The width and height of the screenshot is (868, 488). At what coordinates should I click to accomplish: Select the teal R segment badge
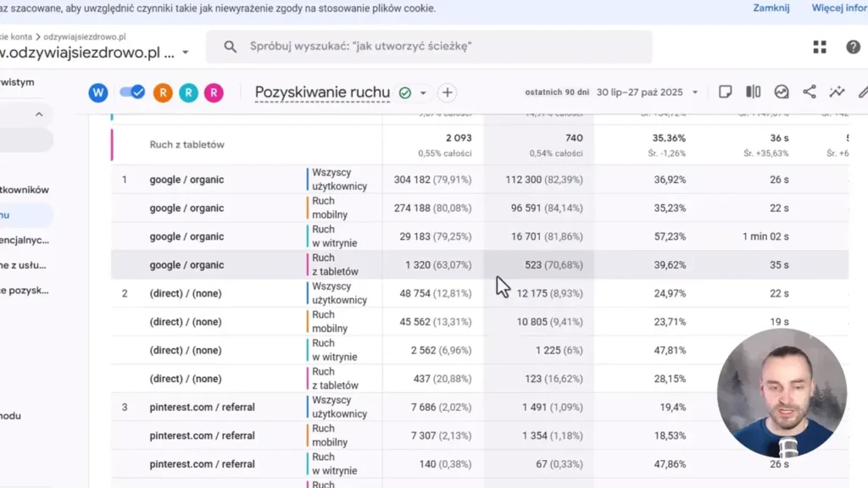coord(189,93)
